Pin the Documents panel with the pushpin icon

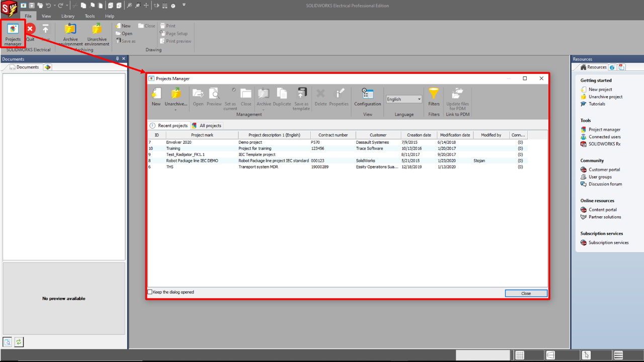[118, 59]
